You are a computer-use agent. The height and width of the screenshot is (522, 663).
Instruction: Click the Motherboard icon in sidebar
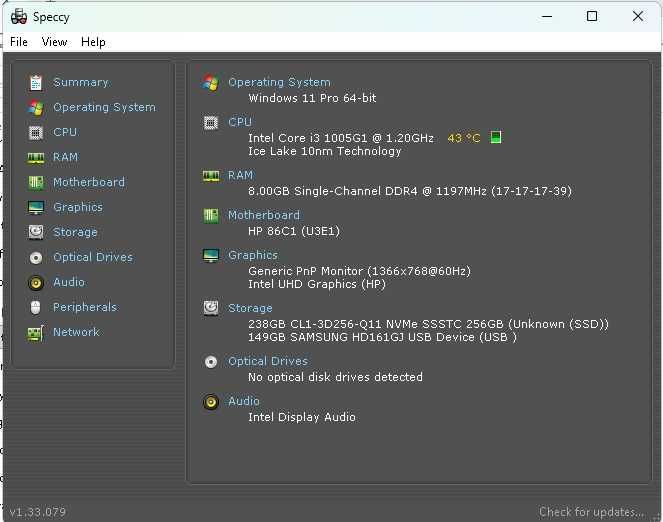36,183
